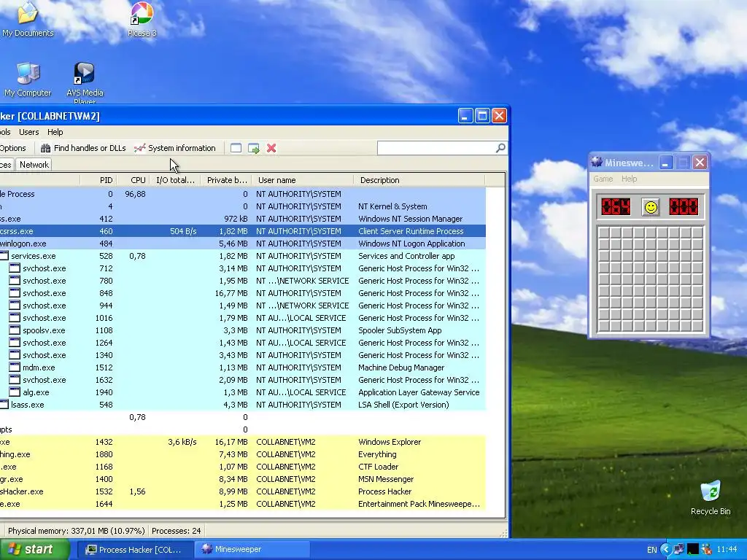Viewport: 747px width, 560px height.
Task: Switch to the Network tab
Action: (x=34, y=165)
